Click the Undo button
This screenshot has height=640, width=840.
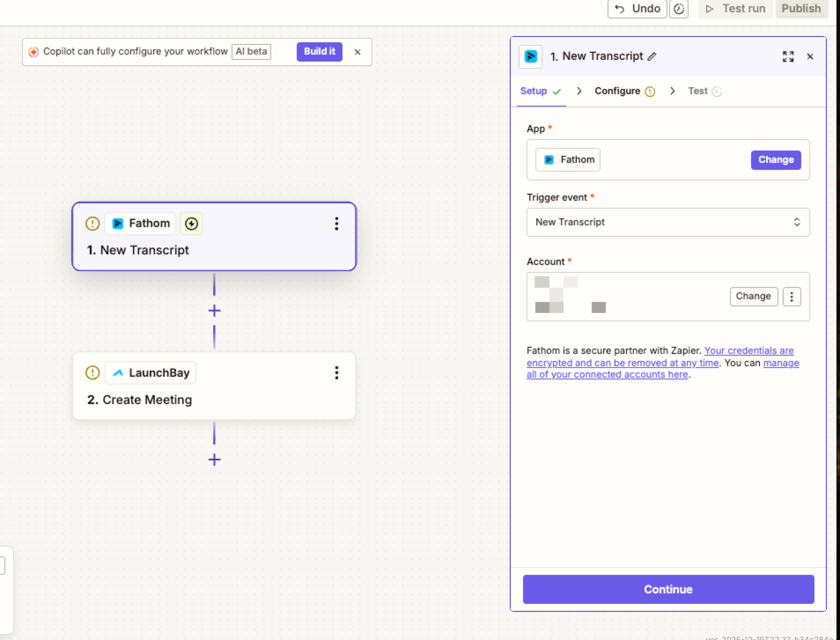click(x=637, y=9)
